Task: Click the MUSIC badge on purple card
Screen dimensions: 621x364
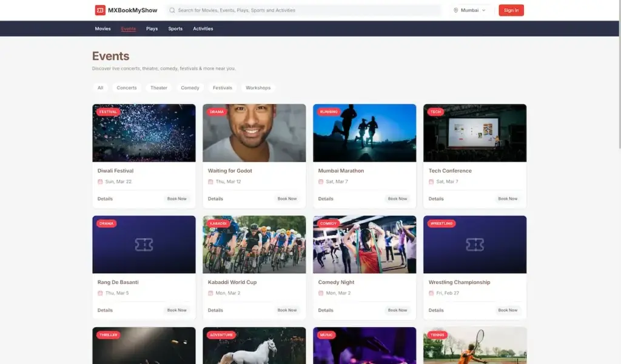Action: pyautogui.click(x=326, y=335)
